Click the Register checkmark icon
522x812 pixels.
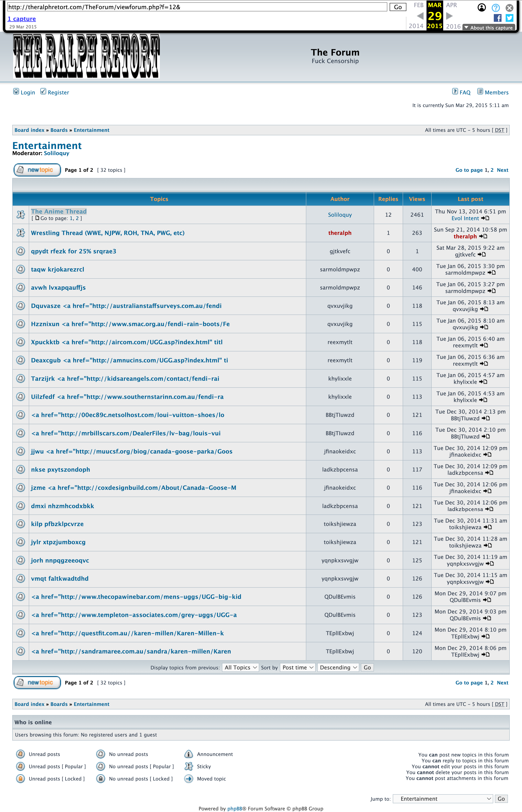tap(43, 91)
